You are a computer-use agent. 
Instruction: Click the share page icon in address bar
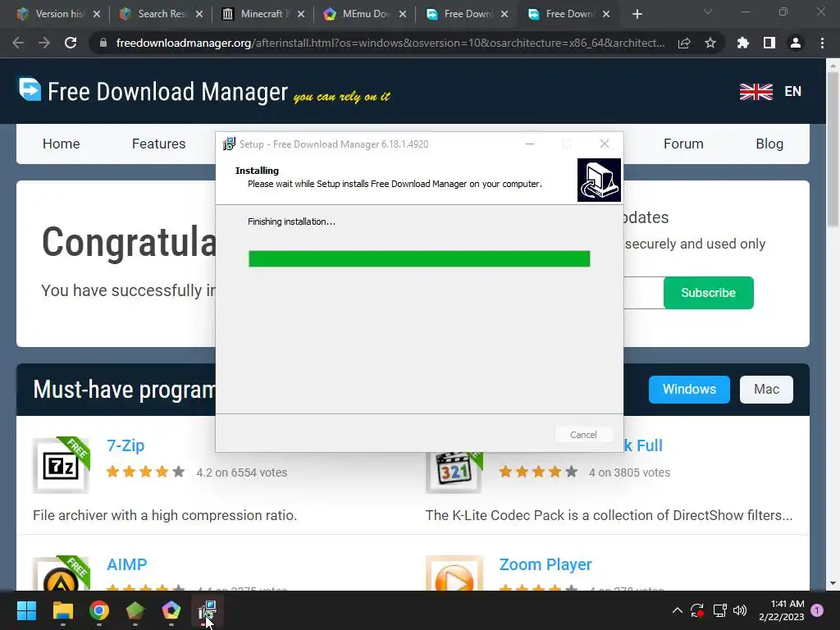(684, 43)
